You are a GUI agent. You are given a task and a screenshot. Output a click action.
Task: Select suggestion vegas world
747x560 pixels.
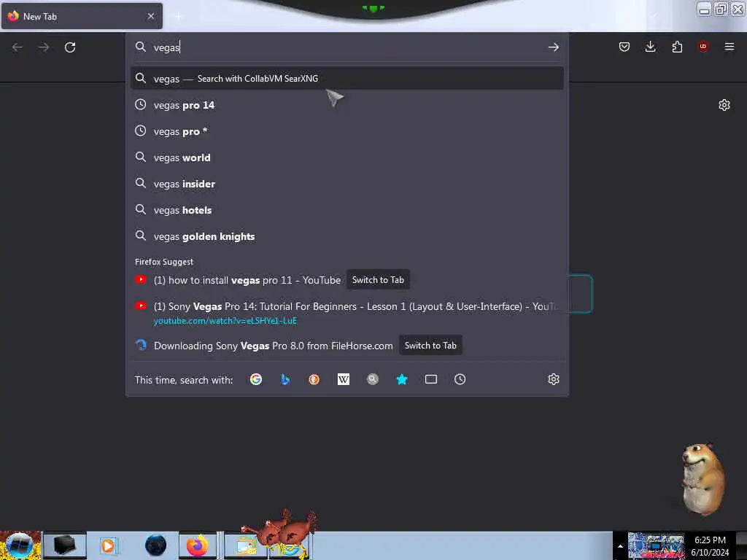(x=347, y=157)
